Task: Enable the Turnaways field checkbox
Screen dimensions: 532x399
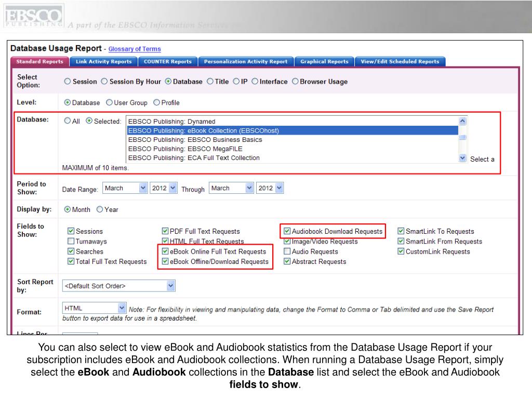Action: click(x=71, y=241)
